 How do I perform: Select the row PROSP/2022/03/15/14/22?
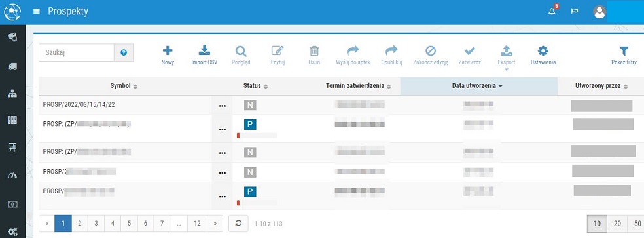coord(341,105)
